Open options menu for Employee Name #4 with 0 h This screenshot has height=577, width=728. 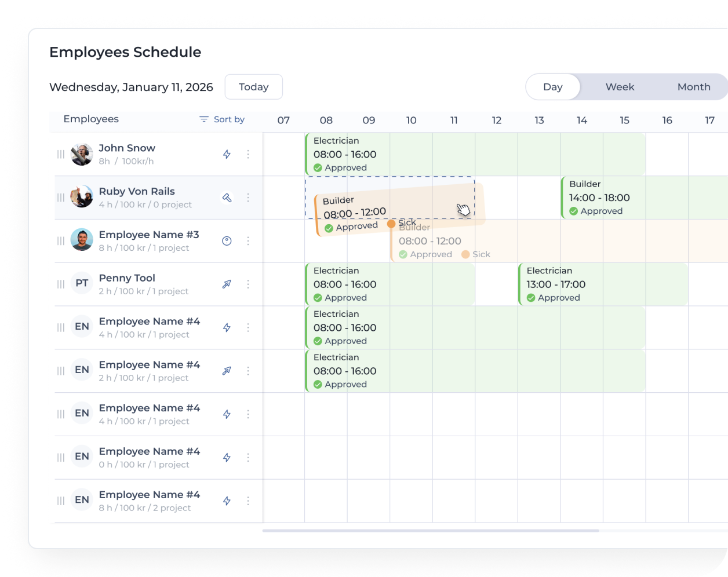tap(248, 458)
